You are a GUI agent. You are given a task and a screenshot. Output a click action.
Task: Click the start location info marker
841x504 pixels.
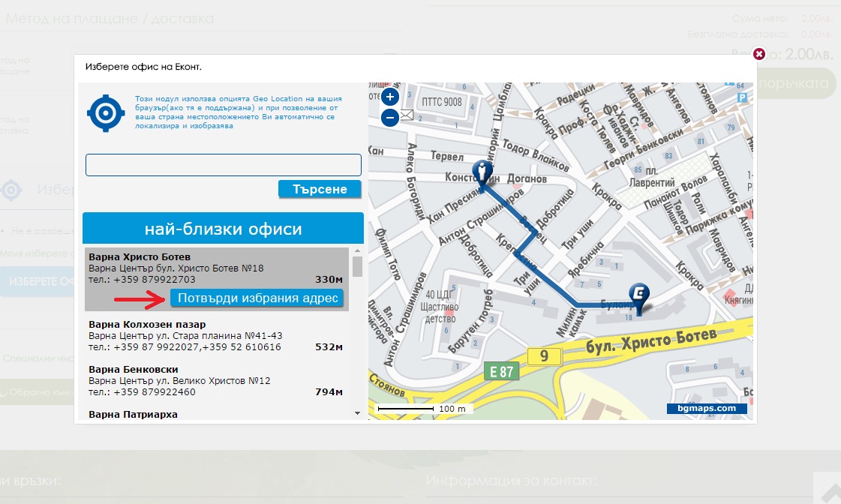coord(483,174)
